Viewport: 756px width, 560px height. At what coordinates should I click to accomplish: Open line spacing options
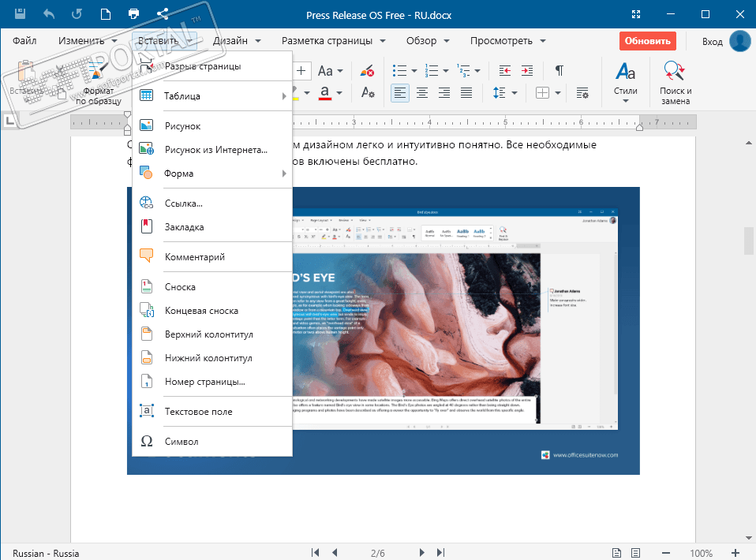[504, 92]
